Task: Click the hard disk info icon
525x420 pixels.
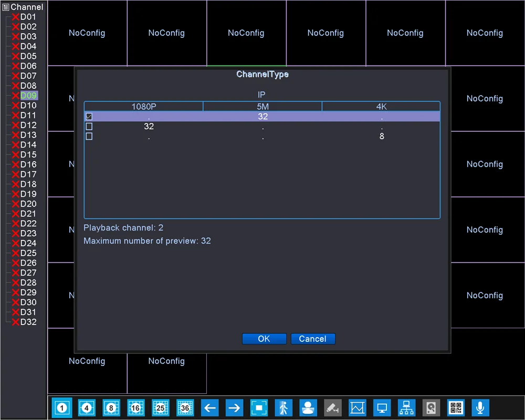Action: pyautogui.click(x=431, y=407)
